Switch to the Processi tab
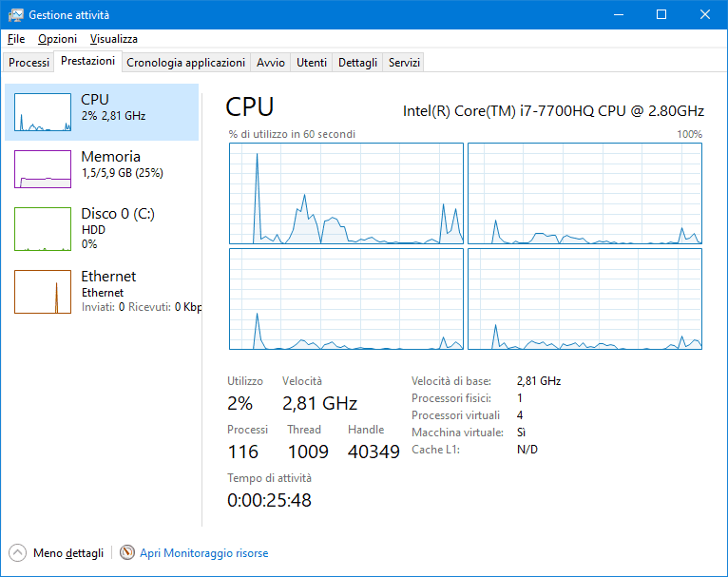 tap(29, 63)
